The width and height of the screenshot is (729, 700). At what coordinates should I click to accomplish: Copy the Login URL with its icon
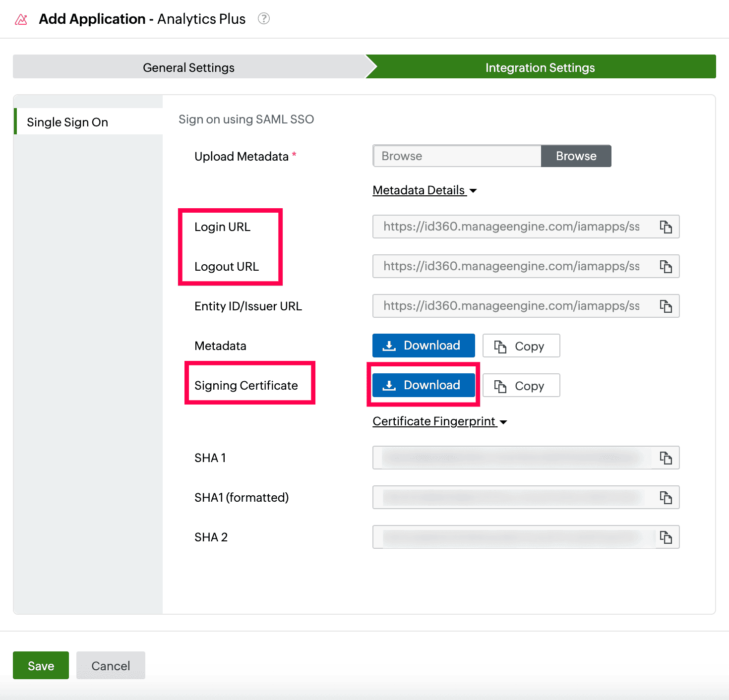point(666,227)
